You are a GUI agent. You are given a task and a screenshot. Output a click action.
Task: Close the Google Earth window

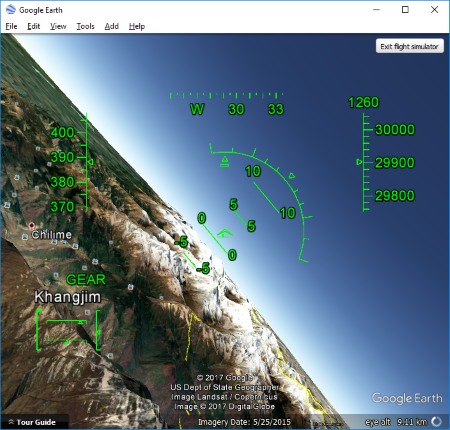click(434, 10)
